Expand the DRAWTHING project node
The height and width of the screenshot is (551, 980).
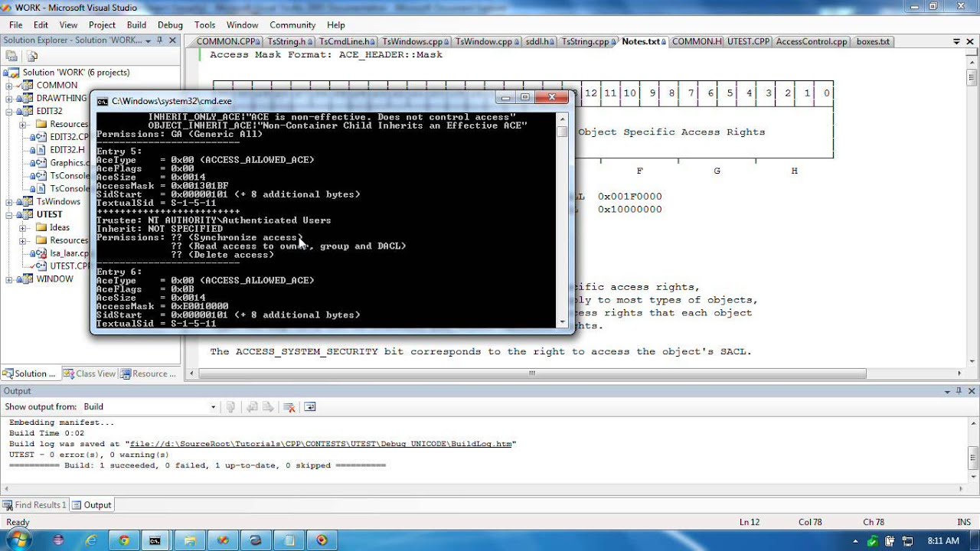(9, 99)
